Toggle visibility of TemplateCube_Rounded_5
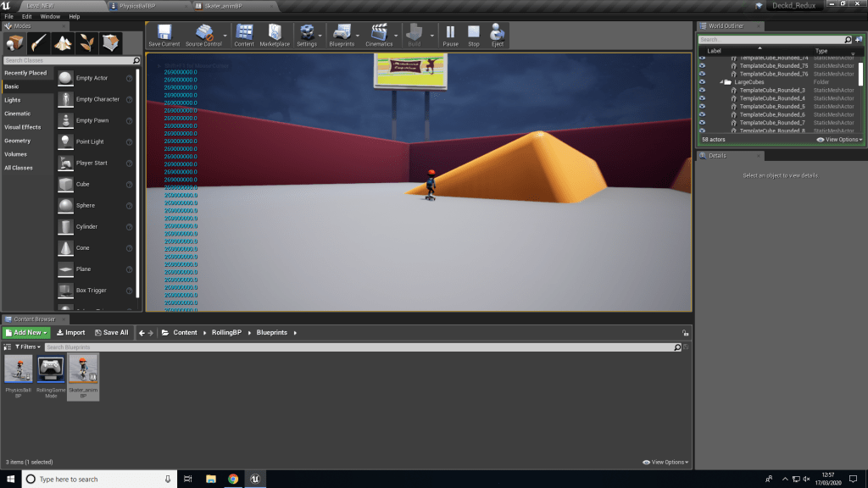The image size is (868, 488). (702, 107)
